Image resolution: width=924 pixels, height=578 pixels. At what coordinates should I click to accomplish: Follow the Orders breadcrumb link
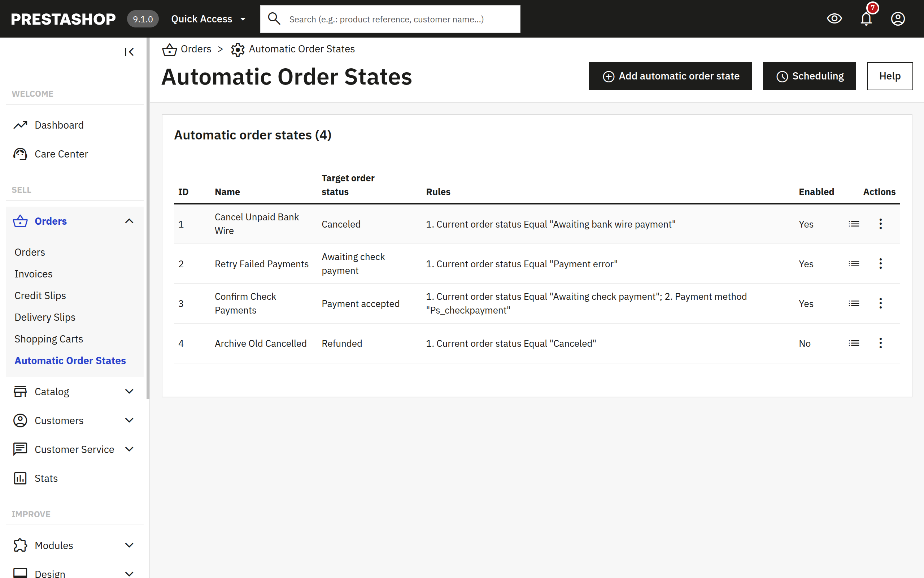click(x=196, y=49)
